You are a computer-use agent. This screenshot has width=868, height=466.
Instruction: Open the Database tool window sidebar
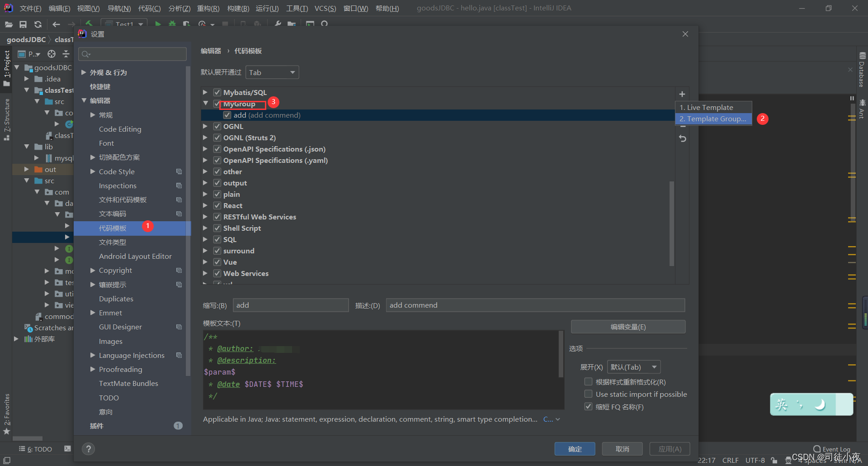862,70
